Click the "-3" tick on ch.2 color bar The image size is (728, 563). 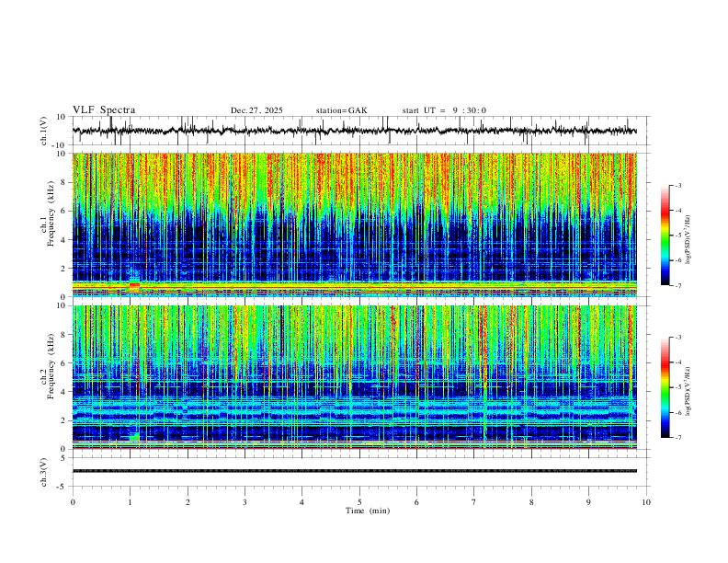(x=677, y=338)
